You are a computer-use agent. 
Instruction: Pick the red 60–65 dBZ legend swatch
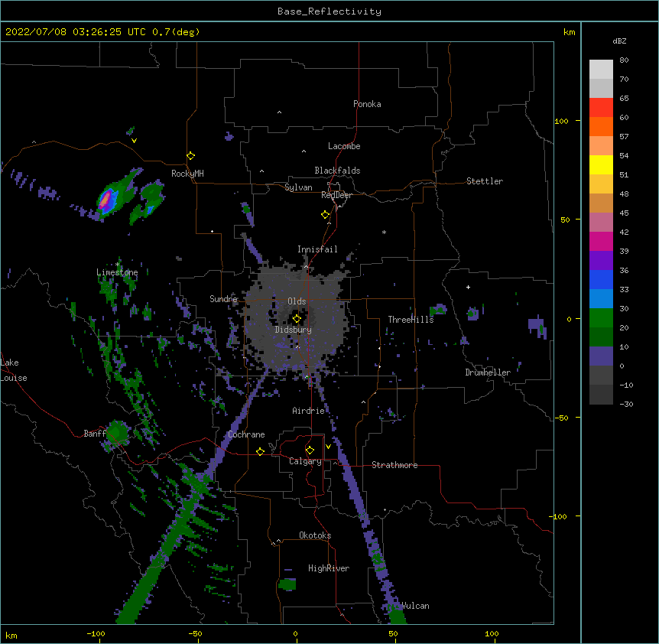point(601,108)
